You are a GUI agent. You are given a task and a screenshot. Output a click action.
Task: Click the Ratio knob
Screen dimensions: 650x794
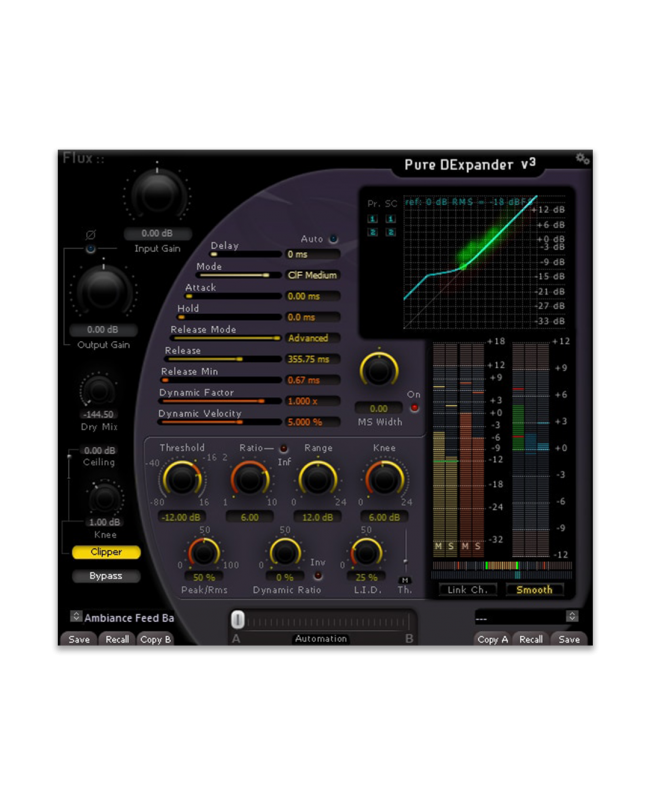[x=250, y=479]
